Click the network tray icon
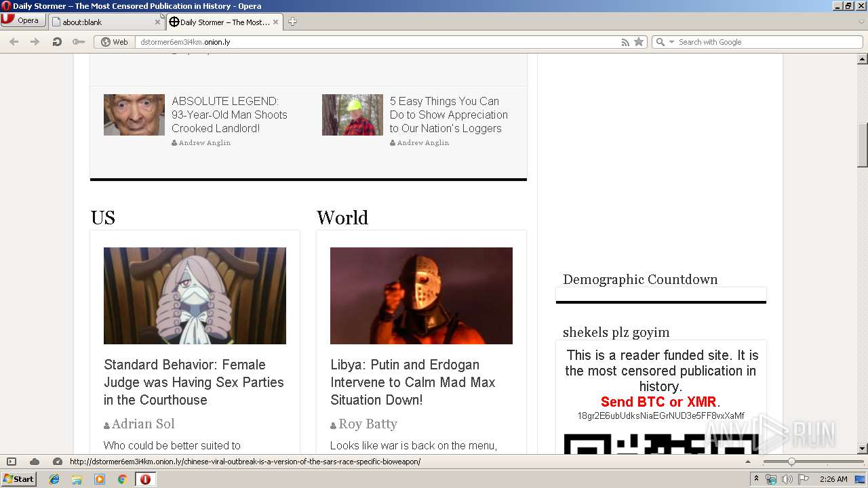This screenshot has width=868, height=488. click(771, 479)
